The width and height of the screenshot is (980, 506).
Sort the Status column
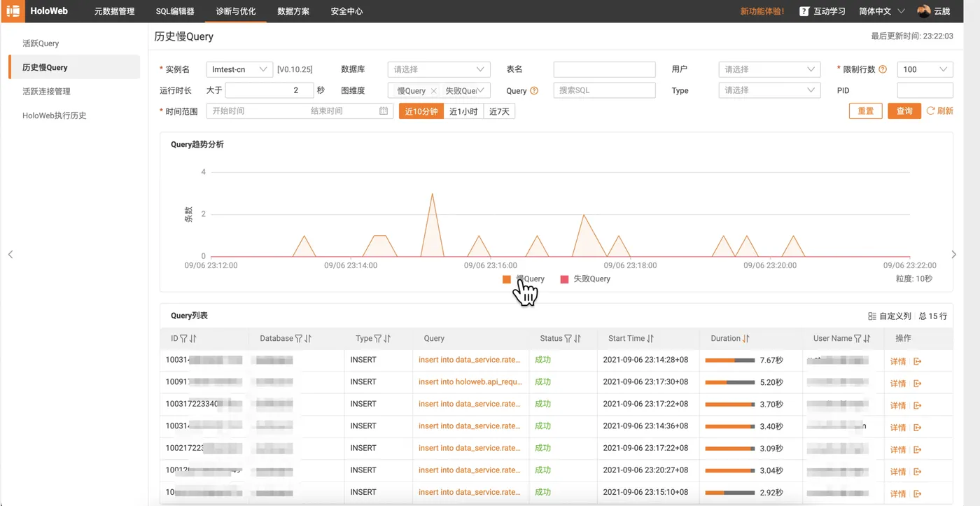click(x=577, y=339)
